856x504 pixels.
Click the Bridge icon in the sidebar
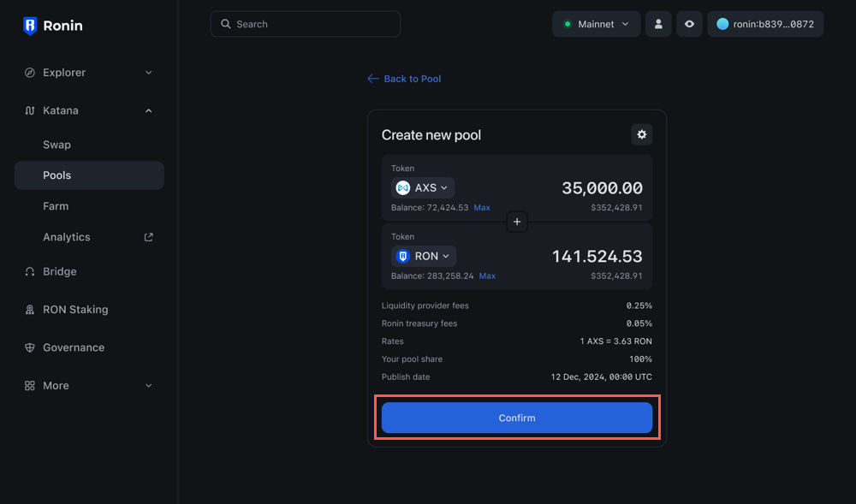(x=32, y=271)
